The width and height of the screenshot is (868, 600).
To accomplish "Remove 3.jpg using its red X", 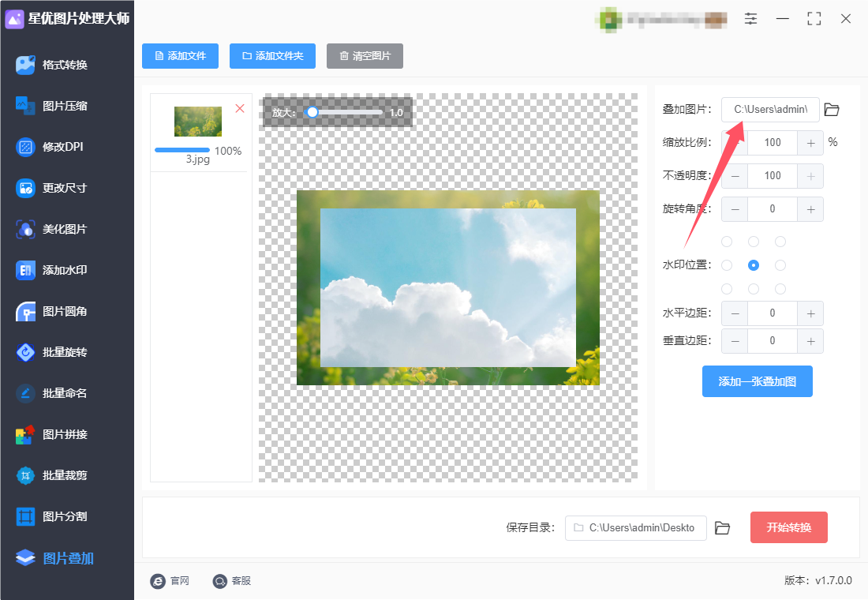I will point(240,109).
